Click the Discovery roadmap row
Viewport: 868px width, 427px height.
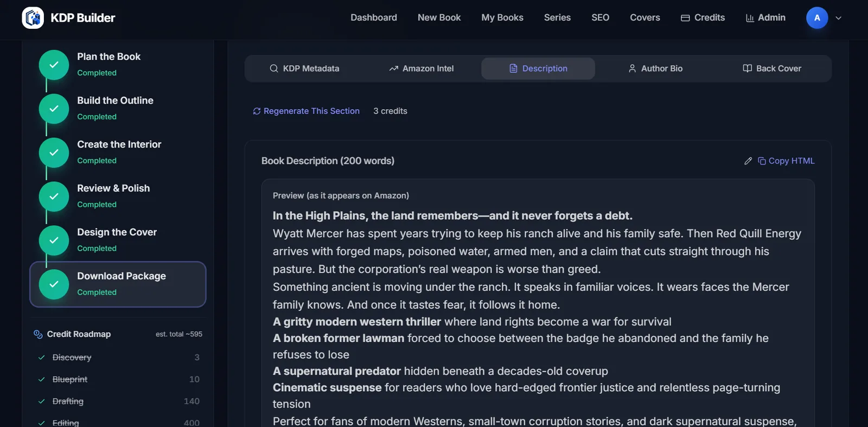point(119,357)
